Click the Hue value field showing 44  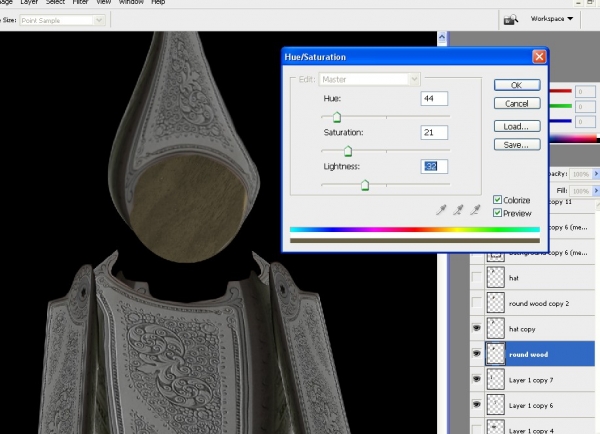[x=434, y=98]
